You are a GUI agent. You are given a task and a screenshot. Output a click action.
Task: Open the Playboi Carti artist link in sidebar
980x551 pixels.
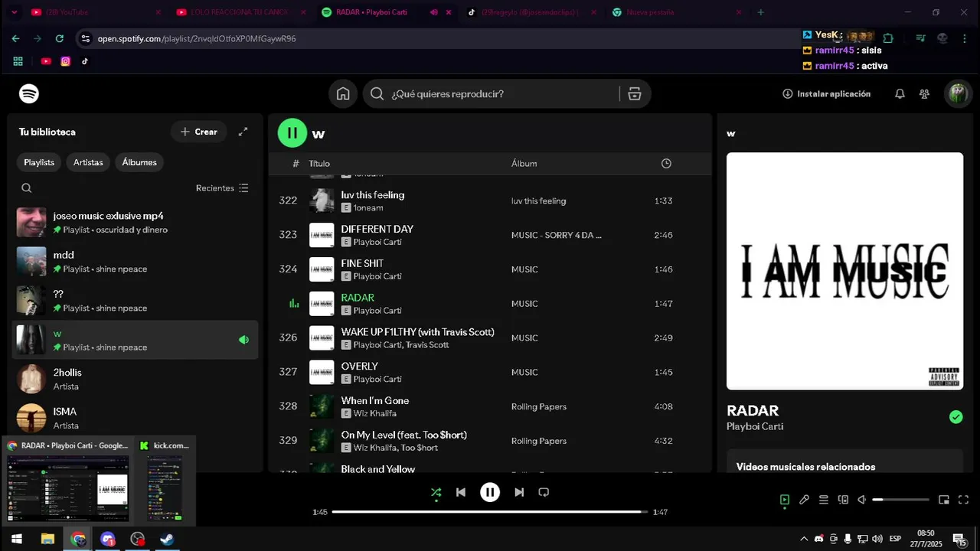[x=755, y=427]
